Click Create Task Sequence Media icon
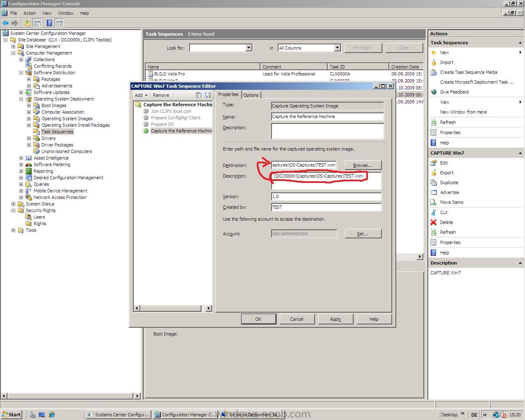Screen dimensions: 525x420 coord(434,72)
